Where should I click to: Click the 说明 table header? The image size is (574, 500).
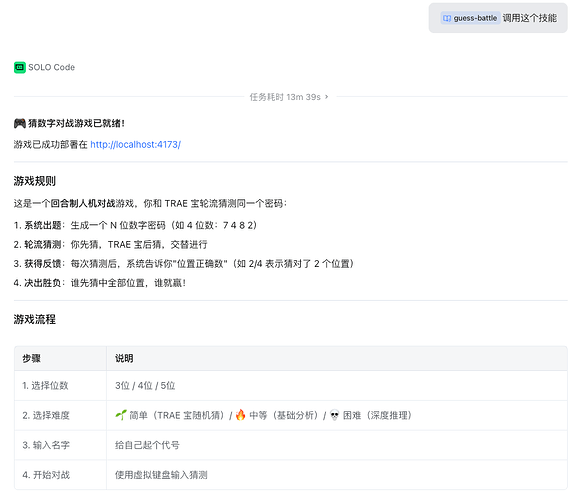click(x=337, y=358)
